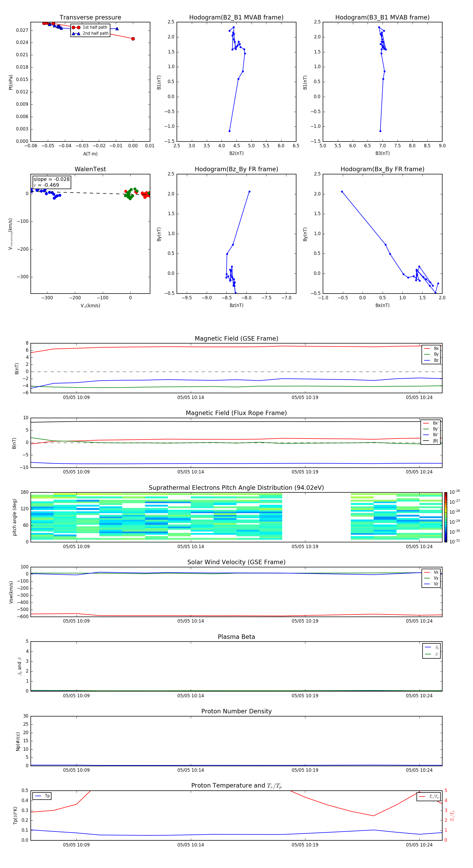Screen dimensions: 473x868
Task: Click the 10^-26 label on the colorbar
Action: pos(455,492)
